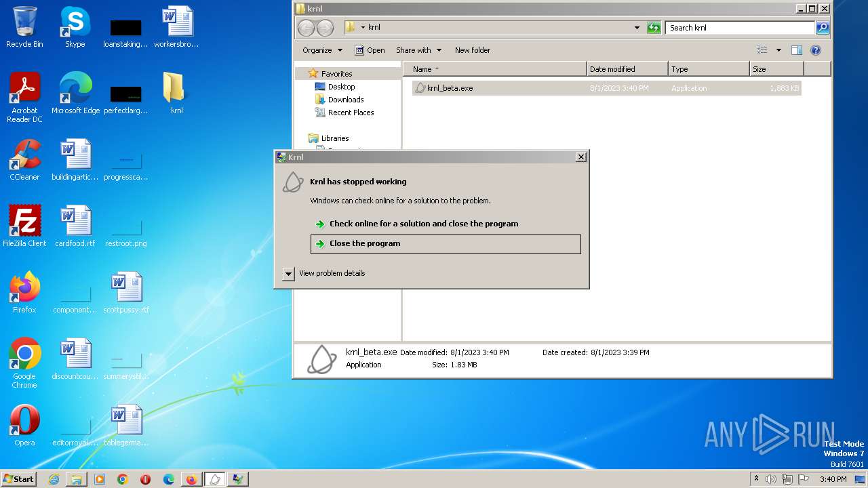
Task: Open Favorites in the navigation pane
Action: coord(336,74)
